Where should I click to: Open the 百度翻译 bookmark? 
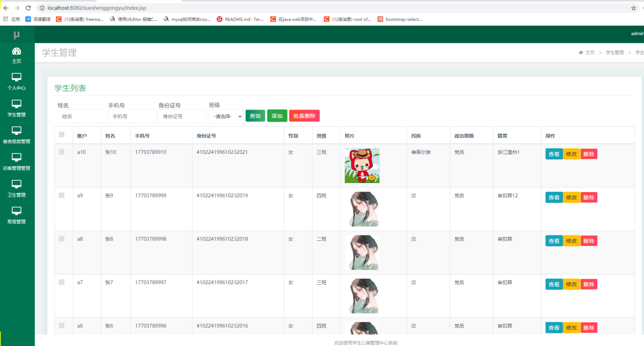click(41, 19)
